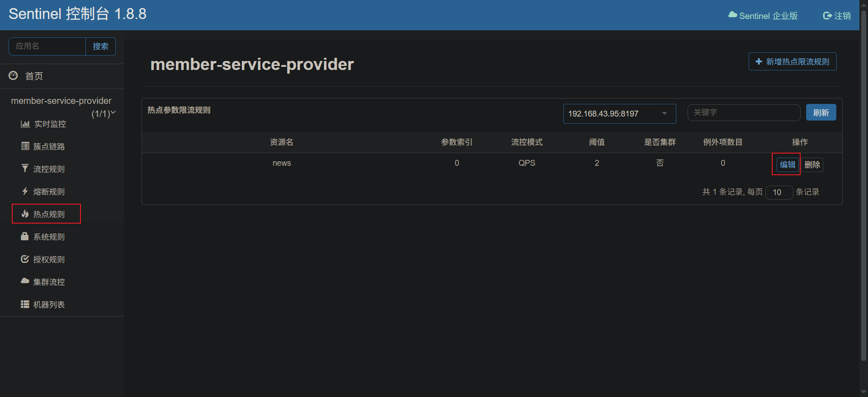The height and width of the screenshot is (397, 868).
Task: Click the filter funnel icon for 流控规则
Action: point(25,168)
